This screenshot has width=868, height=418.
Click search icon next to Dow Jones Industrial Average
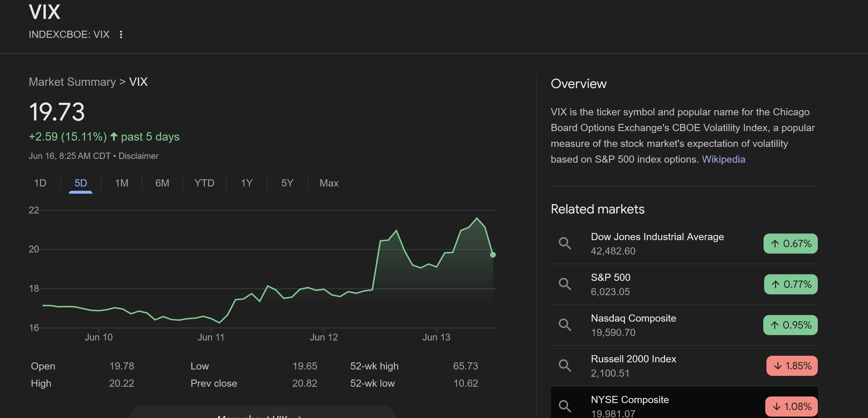(565, 243)
